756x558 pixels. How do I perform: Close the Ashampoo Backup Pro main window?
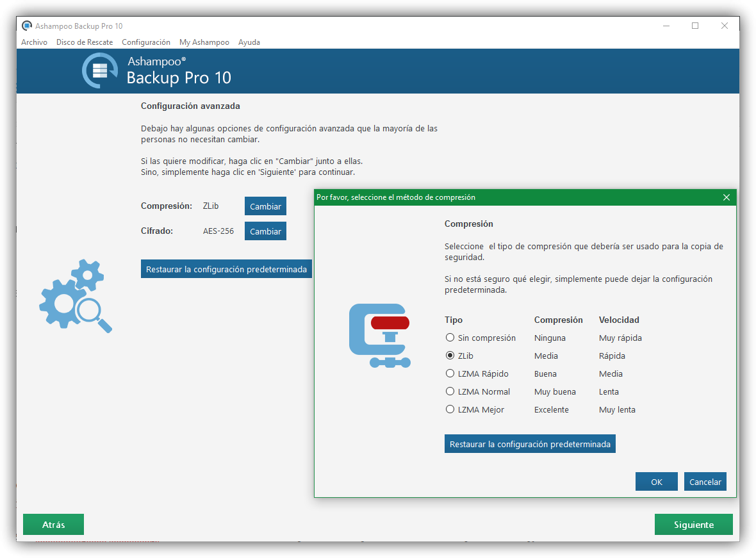724,26
